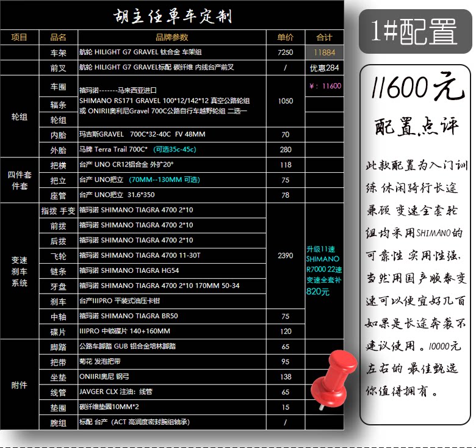Click the cyan (70MM--130MM 可选) note

pyautogui.click(x=164, y=179)
